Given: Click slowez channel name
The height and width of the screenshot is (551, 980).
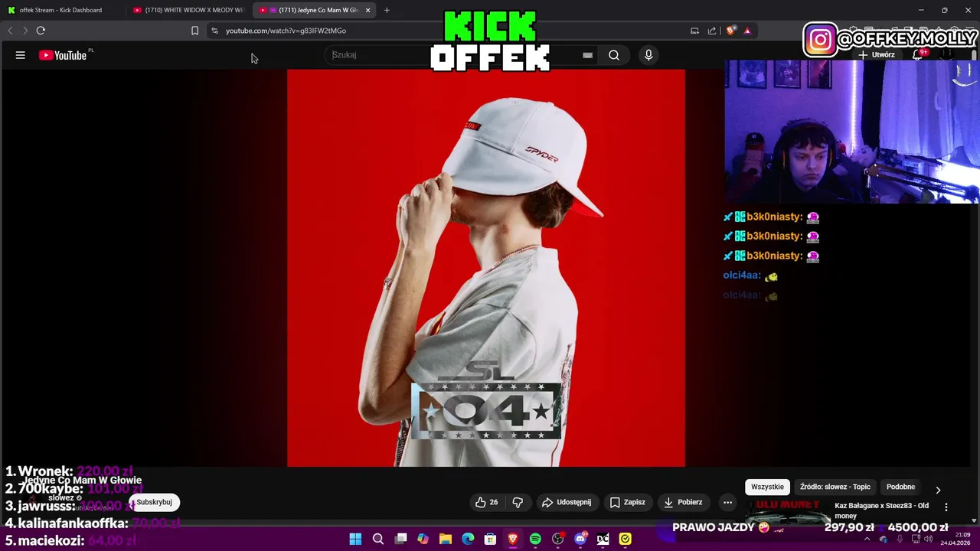Looking at the screenshot, I should pyautogui.click(x=61, y=498).
